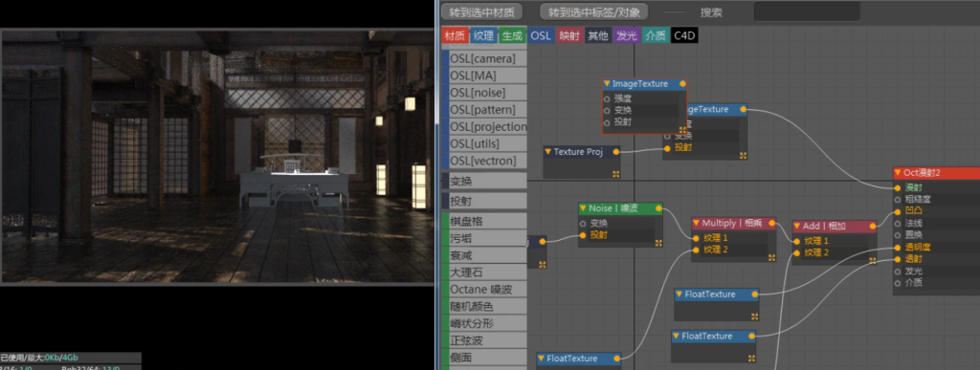Collapse the Oct漫射2 material node
980x370 pixels.
(898, 172)
